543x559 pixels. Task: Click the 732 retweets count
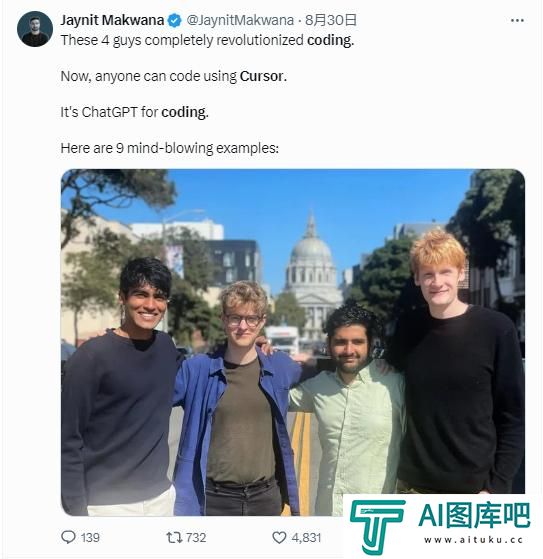196,537
